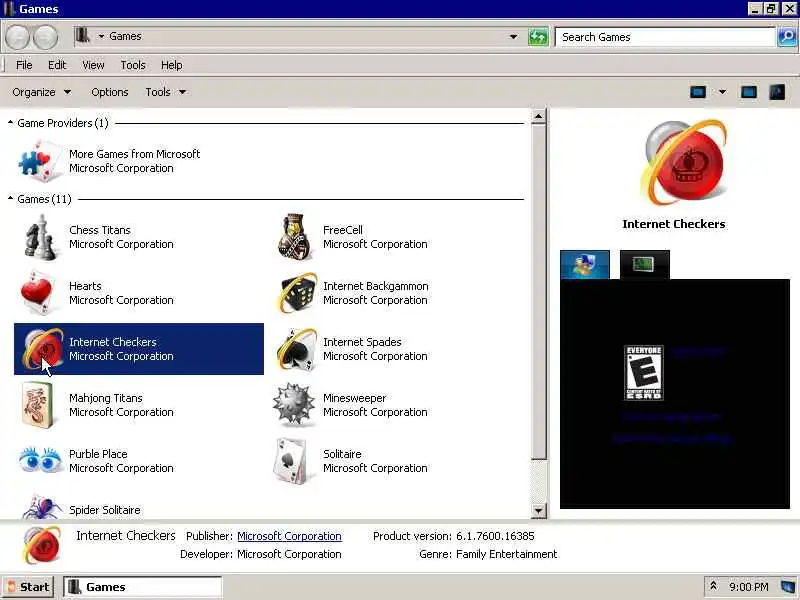
Task: Click the vertical scrollbar thumb
Action: [x=538, y=291]
